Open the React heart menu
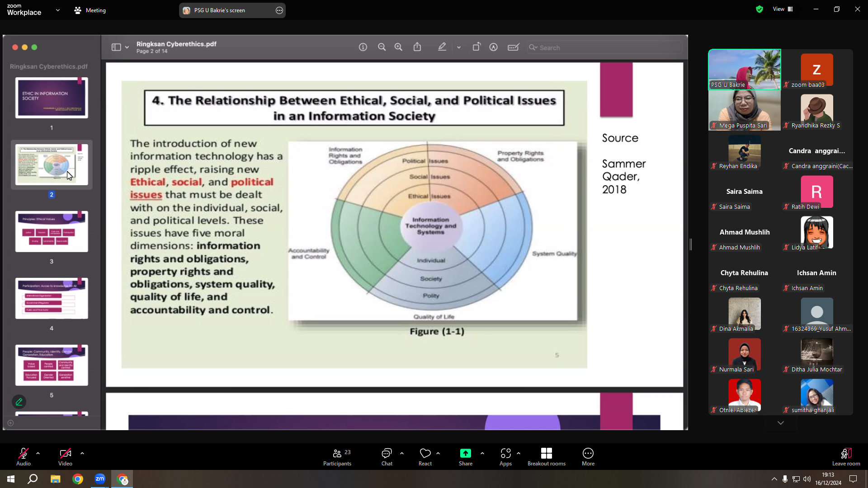Viewport: 868px width, 488px height. pos(425,457)
